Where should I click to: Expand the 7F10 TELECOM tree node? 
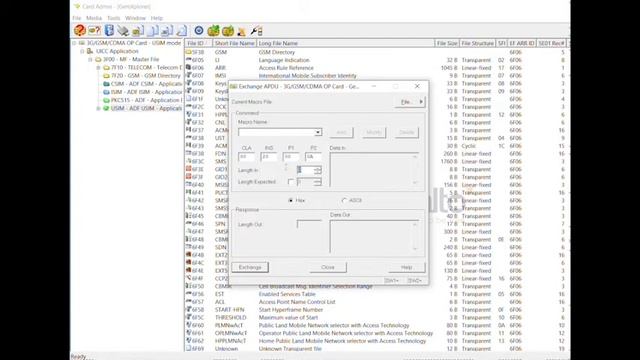(98, 67)
